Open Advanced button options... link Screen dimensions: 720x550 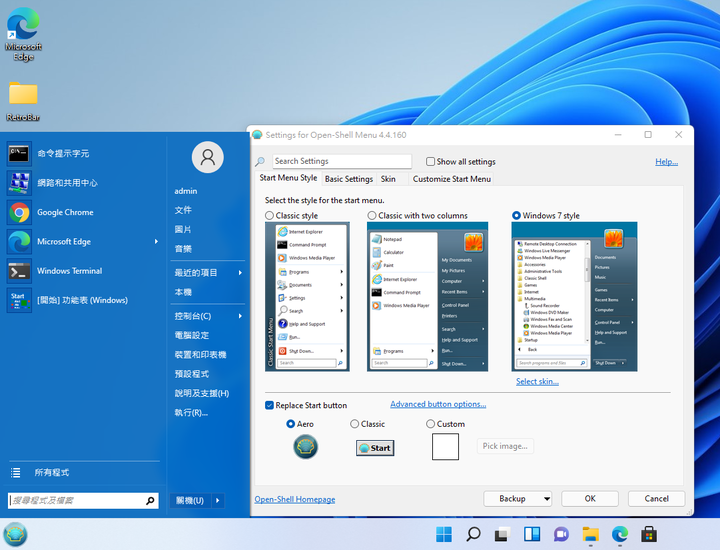[x=438, y=404]
